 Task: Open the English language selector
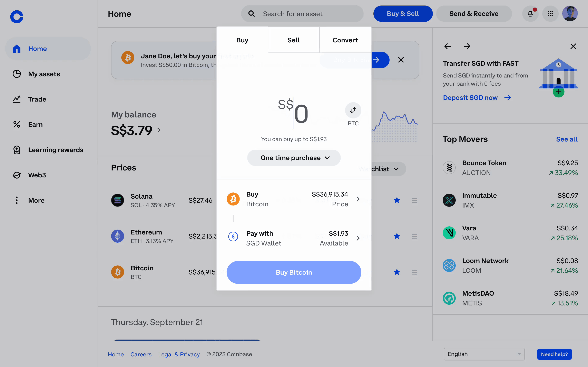click(x=484, y=354)
